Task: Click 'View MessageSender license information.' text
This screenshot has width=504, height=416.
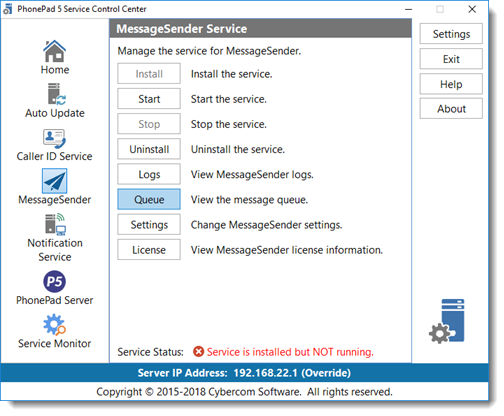Action: pos(287,250)
